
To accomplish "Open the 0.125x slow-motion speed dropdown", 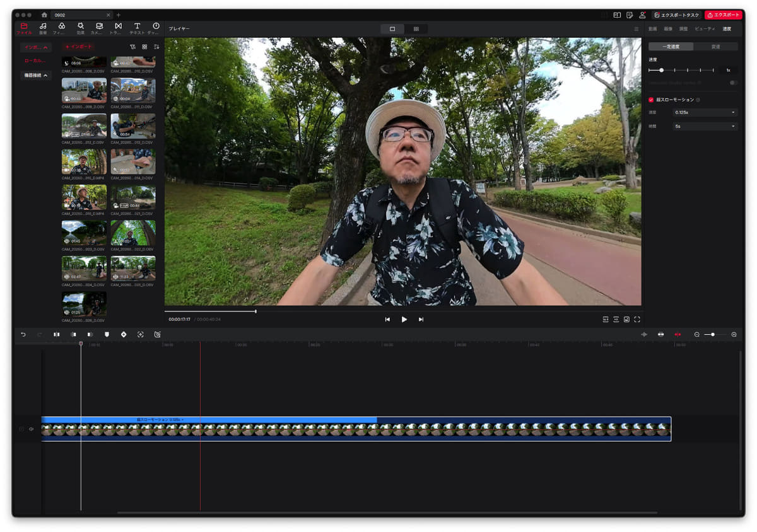I will tap(705, 112).
